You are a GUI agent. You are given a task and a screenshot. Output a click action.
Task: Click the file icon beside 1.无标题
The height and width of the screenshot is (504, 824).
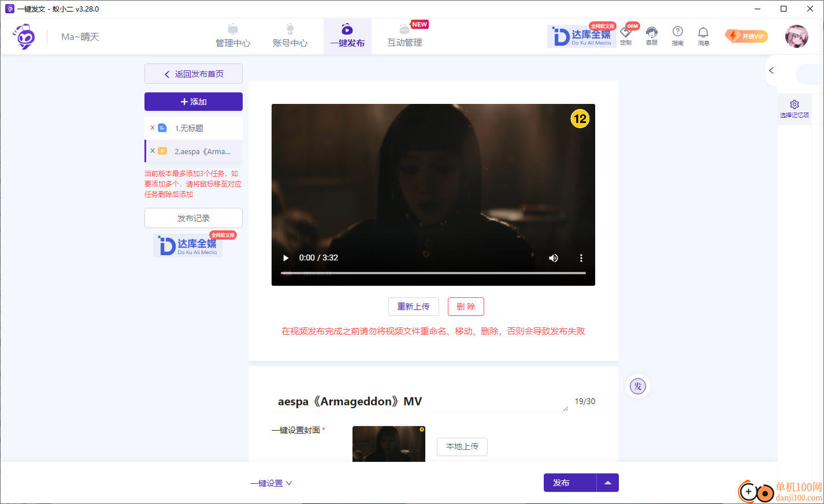point(163,128)
